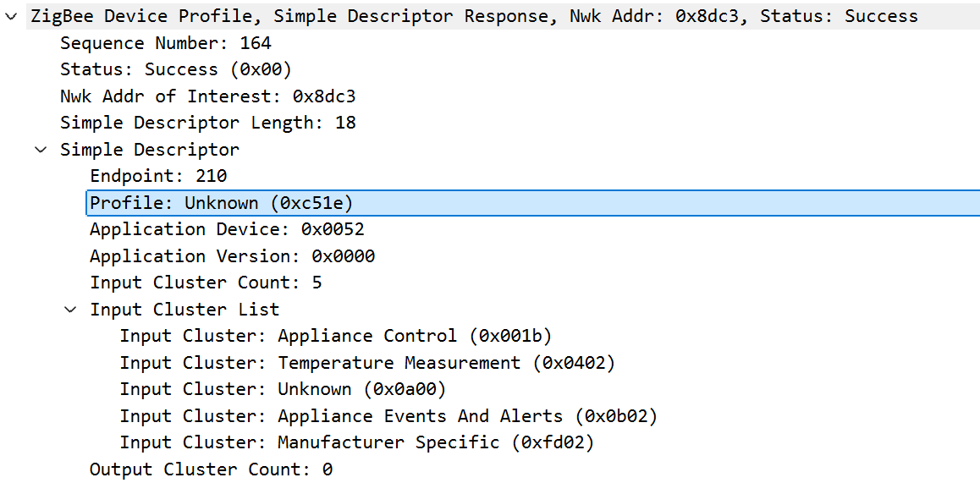
Task: Select Input Cluster Temperature Measurement (0x0402)
Action: pyautogui.click(x=367, y=363)
